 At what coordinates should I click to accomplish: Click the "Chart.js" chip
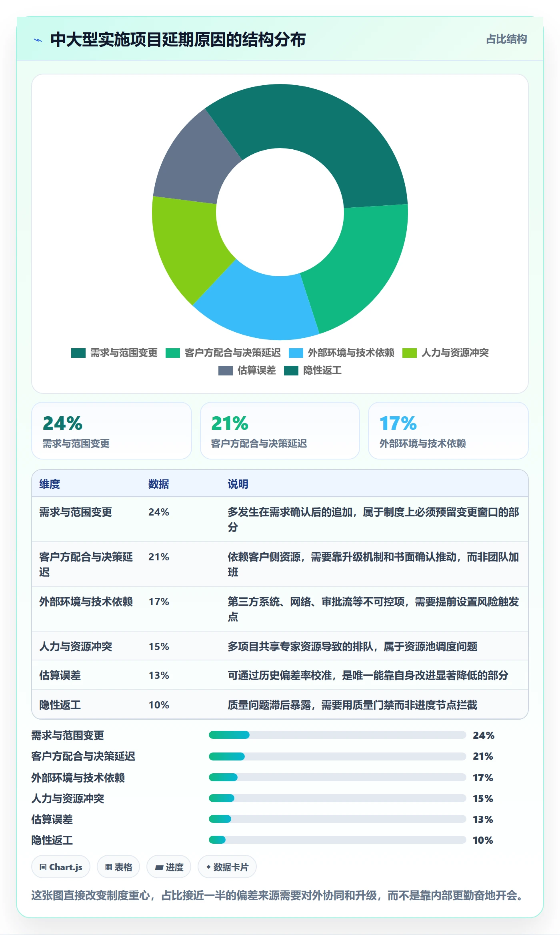coord(61,867)
